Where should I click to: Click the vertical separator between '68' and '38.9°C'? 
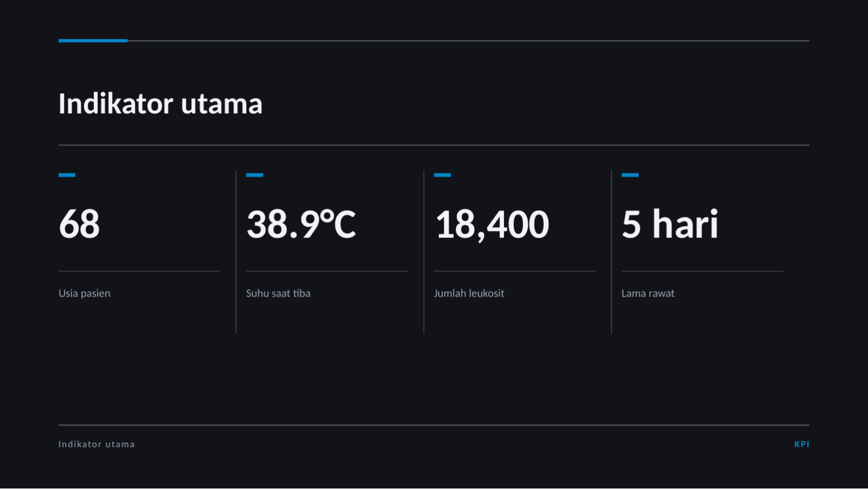(236, 252)
